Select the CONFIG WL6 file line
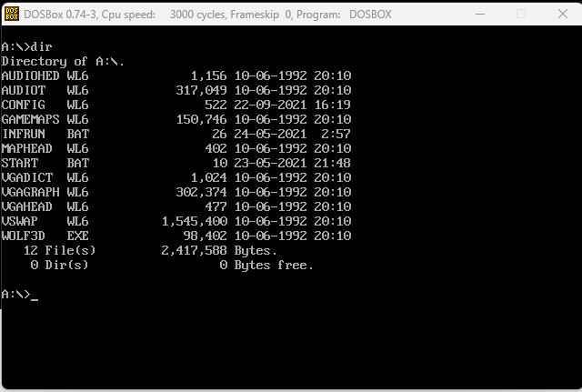 (x=45, y=105)
